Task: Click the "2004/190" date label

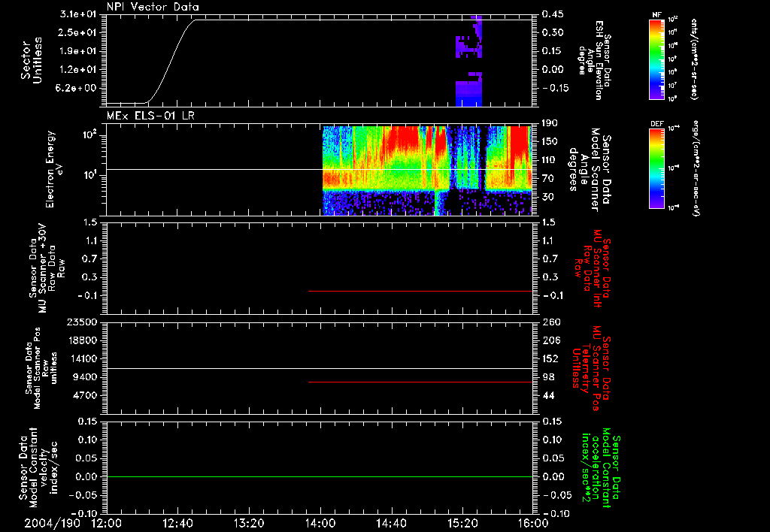Action: 52,523
